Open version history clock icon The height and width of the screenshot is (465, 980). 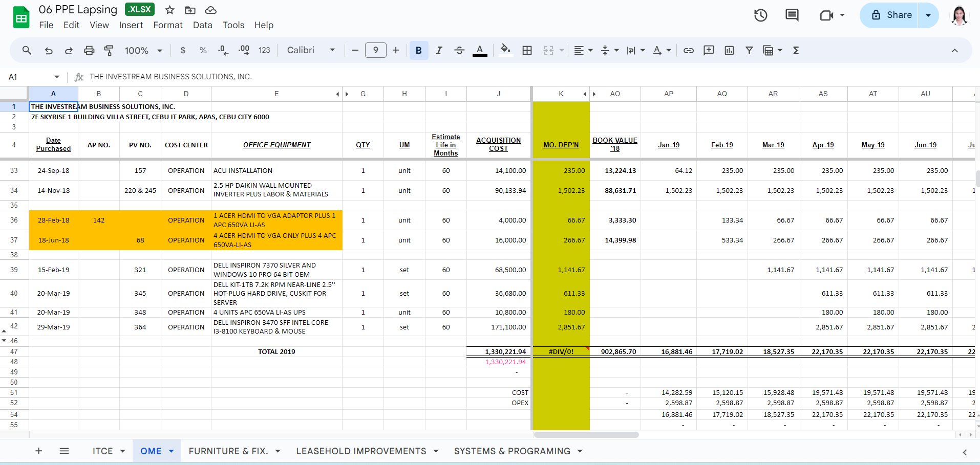(760, 15)
